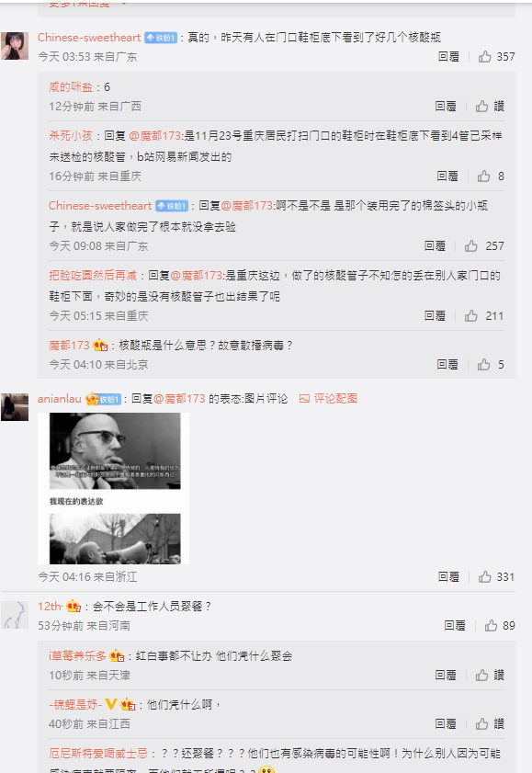Click thumbs-up on 杀死小孩's reply
Viewport: 532px width, 773px height.
click(491, 176)
